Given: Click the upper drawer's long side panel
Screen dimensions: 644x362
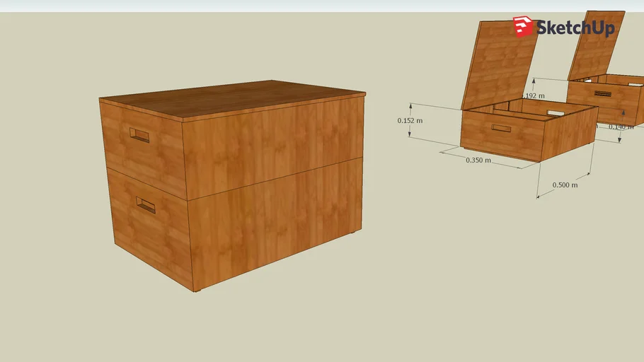Looking at the screenshot, I should 272,147.
